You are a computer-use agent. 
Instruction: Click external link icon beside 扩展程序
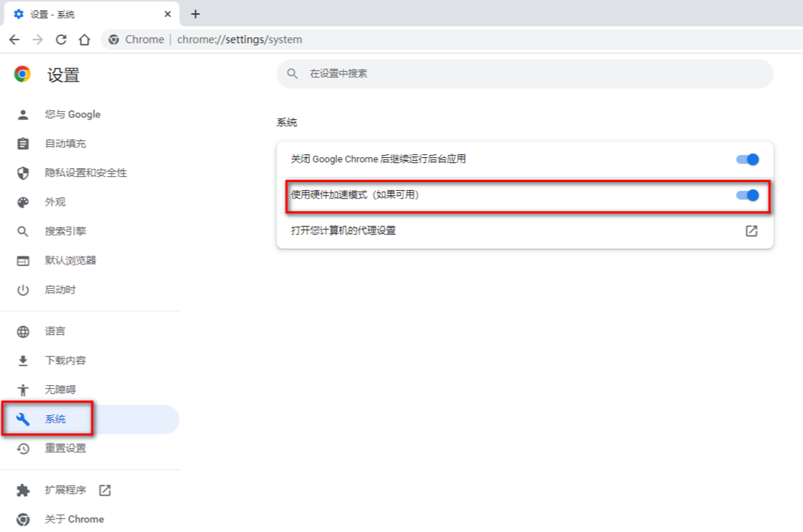105,490
